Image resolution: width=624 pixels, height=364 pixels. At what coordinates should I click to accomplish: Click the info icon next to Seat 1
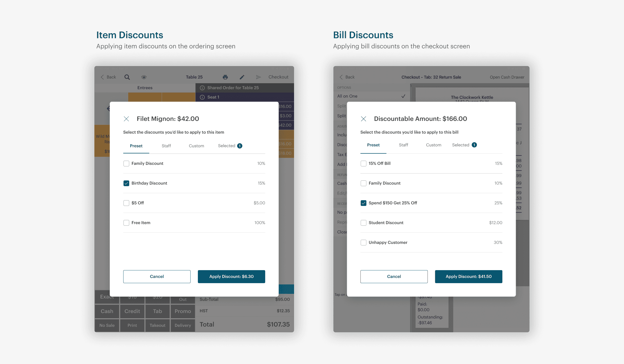pos(202,97)
